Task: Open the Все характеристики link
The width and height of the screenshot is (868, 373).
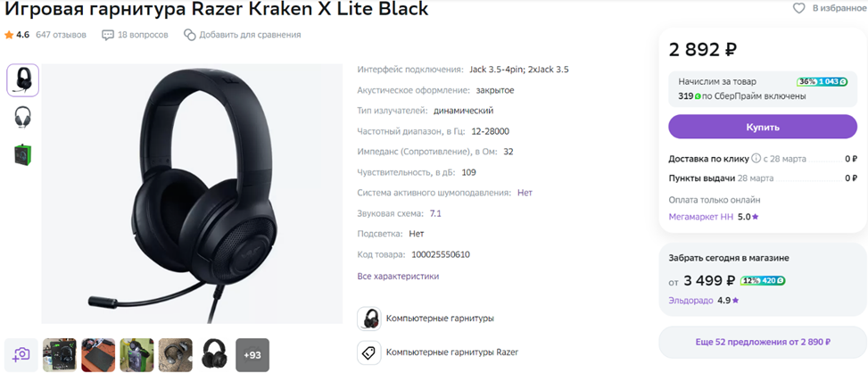Action: click(x=398, y=276)
